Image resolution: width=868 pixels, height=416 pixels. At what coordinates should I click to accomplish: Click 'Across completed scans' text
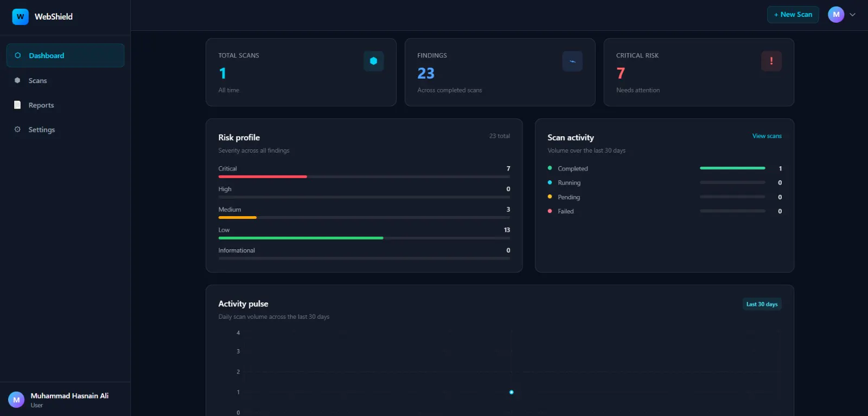click(x=450, y=90)
